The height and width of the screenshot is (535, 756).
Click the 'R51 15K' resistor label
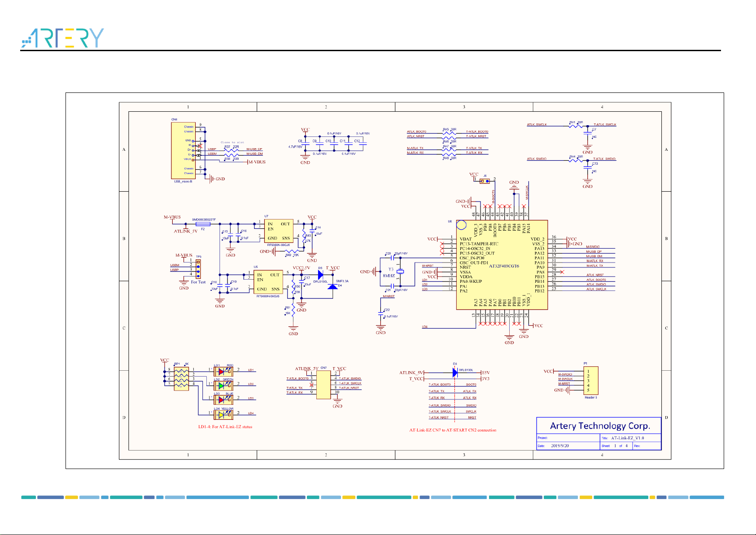(288, 310)
